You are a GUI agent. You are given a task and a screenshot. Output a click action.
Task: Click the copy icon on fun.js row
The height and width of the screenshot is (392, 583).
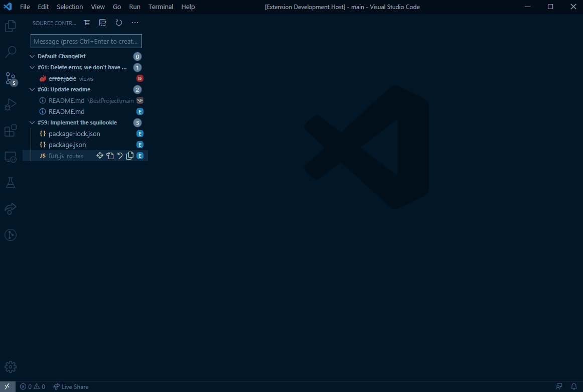click(130, 156)
